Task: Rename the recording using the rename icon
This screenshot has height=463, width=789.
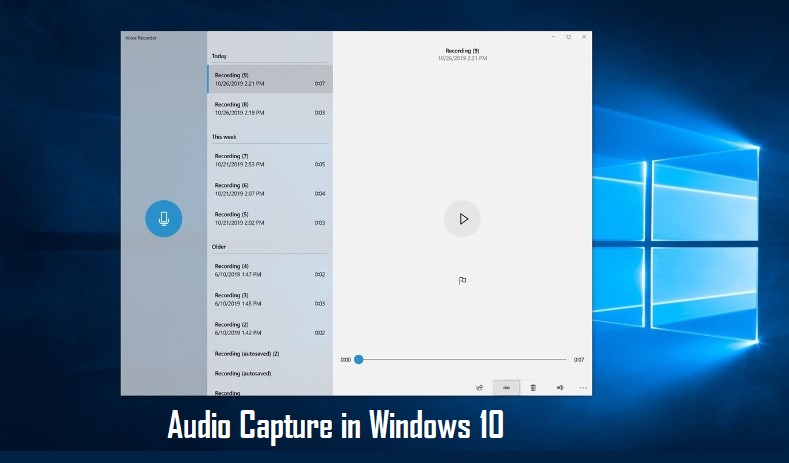Action: 560,388
